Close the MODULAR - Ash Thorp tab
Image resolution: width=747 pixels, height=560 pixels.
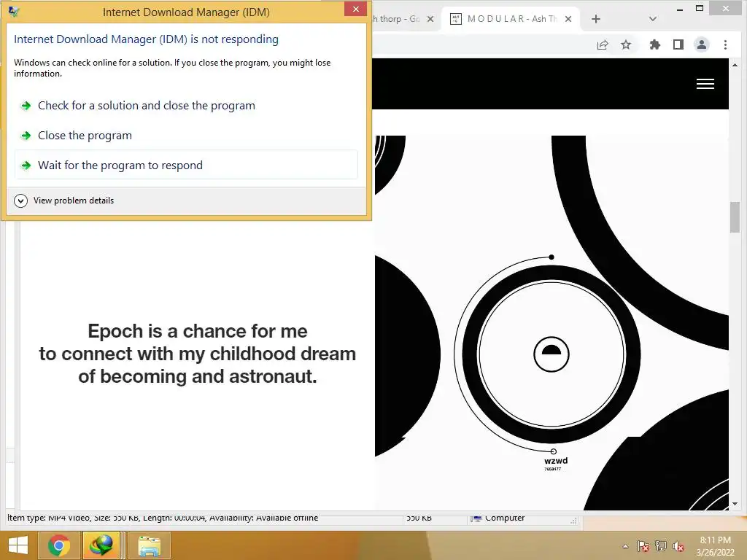pos(568,19)
